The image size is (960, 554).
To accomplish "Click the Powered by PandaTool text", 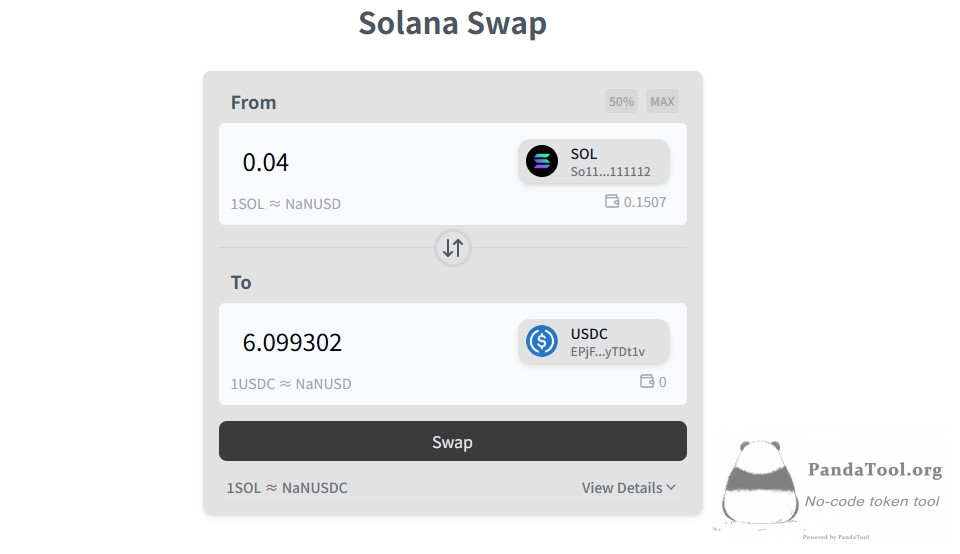I will 836,537.
